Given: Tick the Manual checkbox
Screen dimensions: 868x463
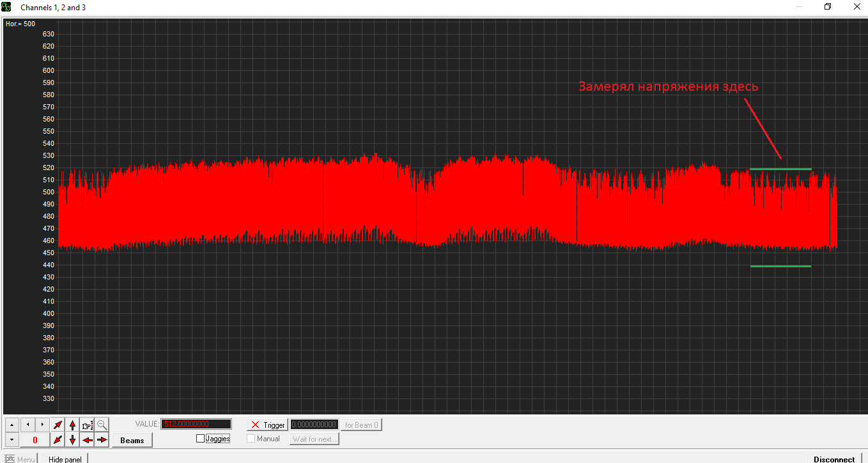Looking at the screenshot, I should tap(251, 439).
